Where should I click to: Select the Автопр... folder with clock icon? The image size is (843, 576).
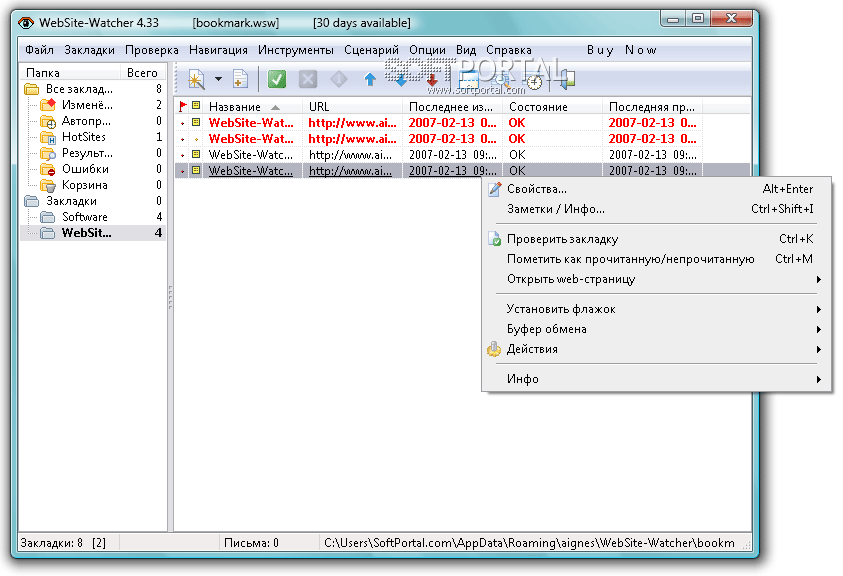48,121
